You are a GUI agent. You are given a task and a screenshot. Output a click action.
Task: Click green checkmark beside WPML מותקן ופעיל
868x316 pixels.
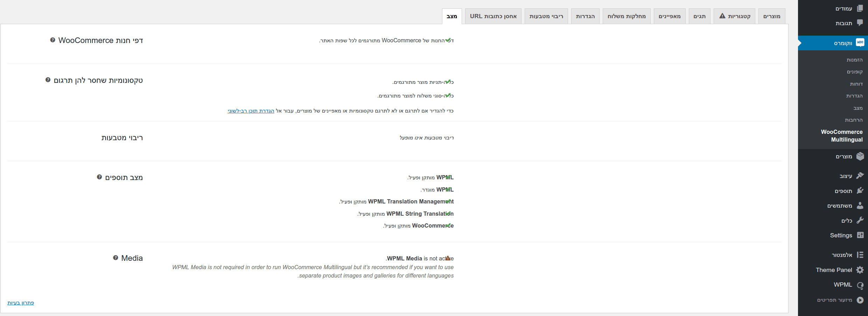(448, 177)
